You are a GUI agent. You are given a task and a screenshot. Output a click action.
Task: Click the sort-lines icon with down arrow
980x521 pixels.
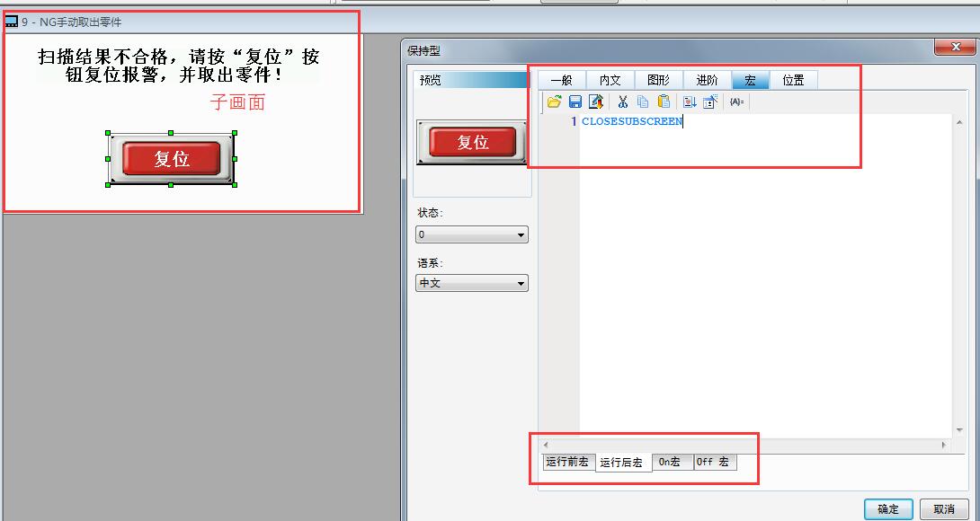click(x=690, y=102)
